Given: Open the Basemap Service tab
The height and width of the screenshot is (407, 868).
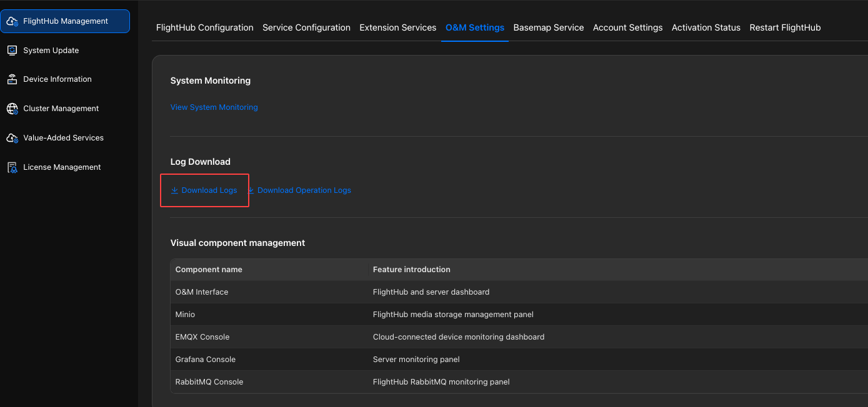Looking at the screenshot, I should pyautogui.click(x=549, y=27).
